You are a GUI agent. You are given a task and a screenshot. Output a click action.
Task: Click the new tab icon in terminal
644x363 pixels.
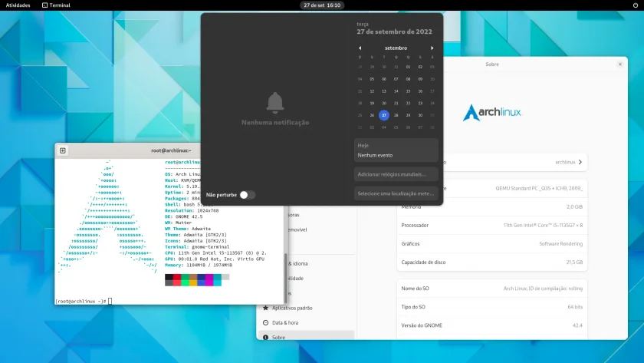point(63,150)
